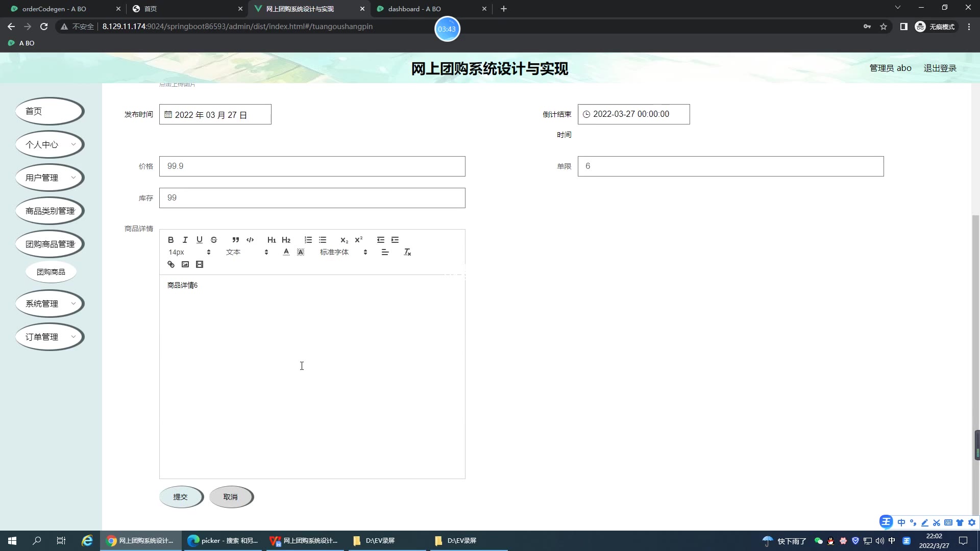
Task: Click the 退出登录 logout link
Action: tap(940, 68)
